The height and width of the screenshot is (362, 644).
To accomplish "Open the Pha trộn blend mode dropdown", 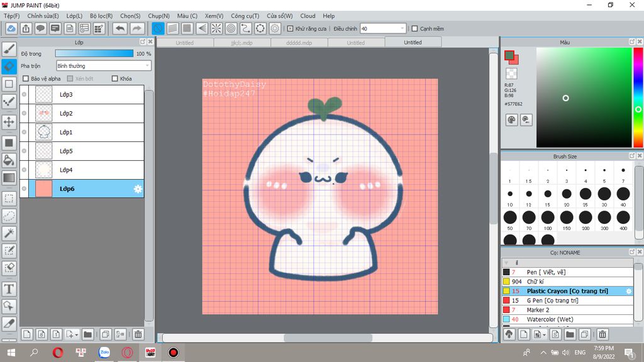I will pos(104,65).
